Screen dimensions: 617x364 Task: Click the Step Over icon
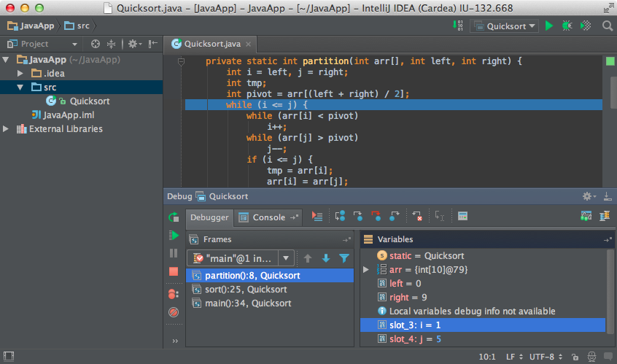click(340, 216)
